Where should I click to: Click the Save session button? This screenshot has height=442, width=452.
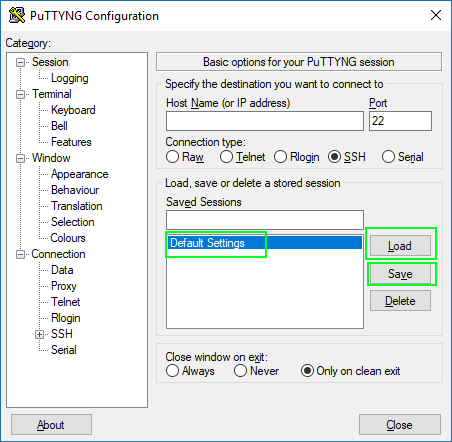click(x=400, y=274)
